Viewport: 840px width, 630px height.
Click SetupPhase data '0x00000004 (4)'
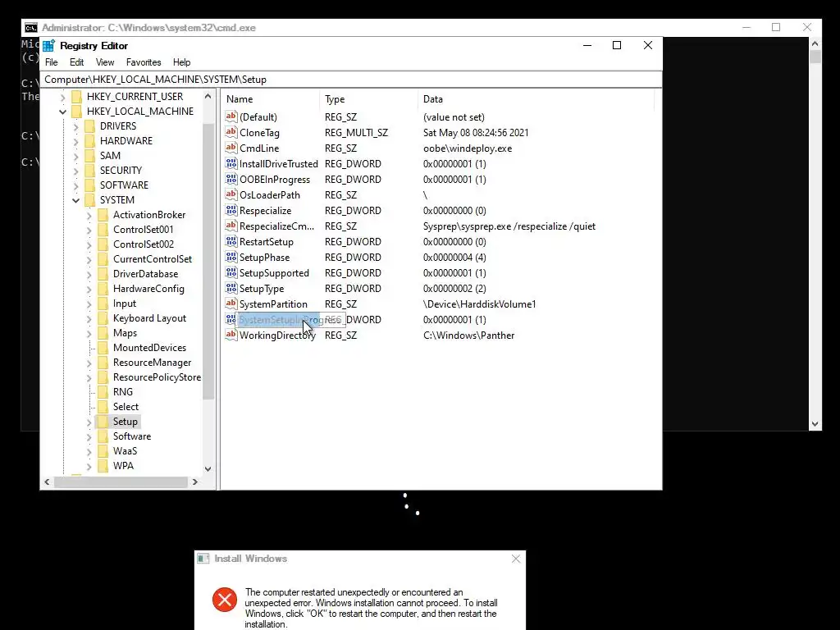pos(454,258)
